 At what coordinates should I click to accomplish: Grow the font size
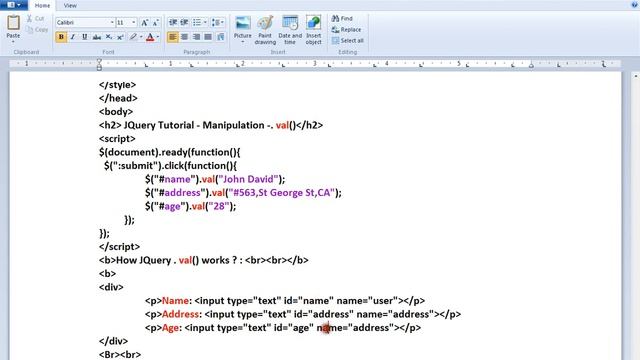144,23
